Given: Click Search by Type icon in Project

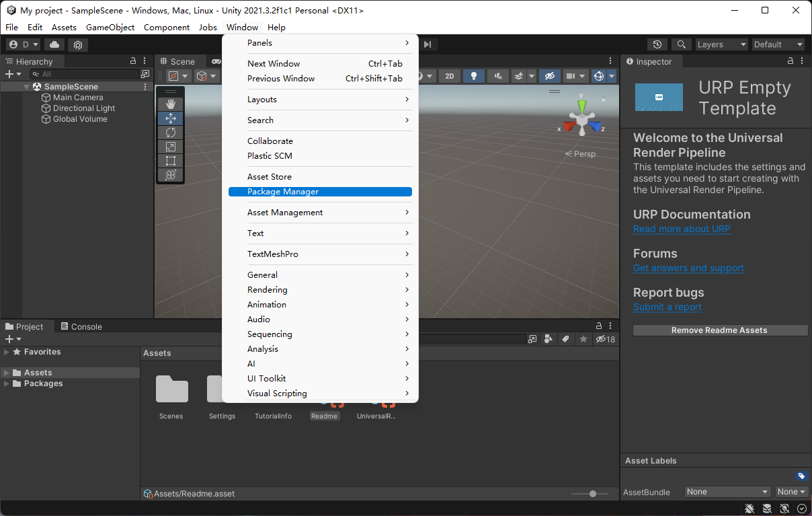Looking at the screenshot, I should (x=549, y=339).
